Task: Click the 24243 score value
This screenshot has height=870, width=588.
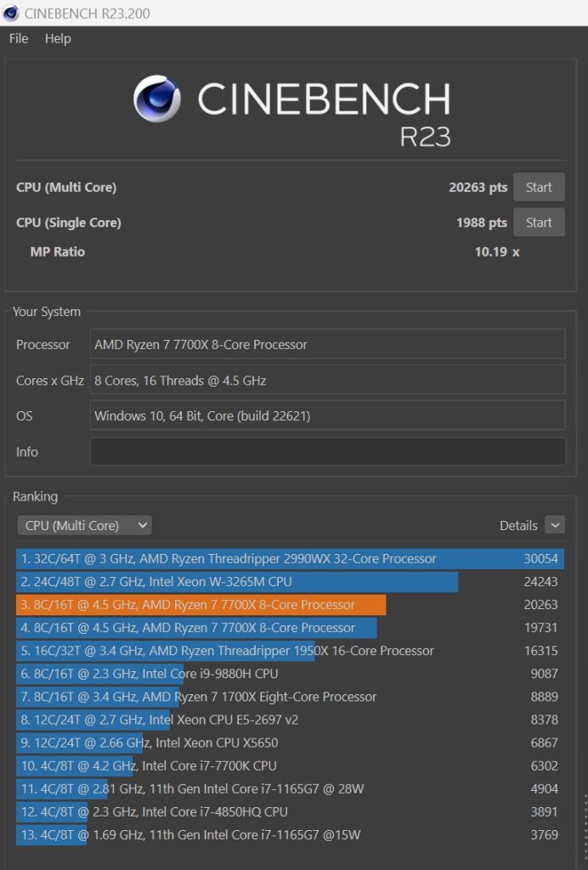Action: 541,581
